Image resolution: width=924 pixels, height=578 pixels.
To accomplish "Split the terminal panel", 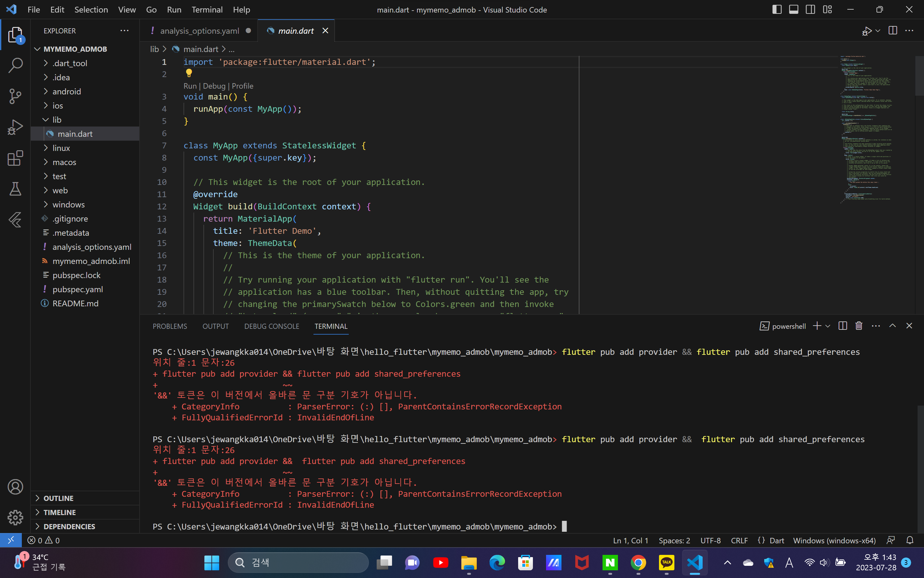I will tap(843, 326).
